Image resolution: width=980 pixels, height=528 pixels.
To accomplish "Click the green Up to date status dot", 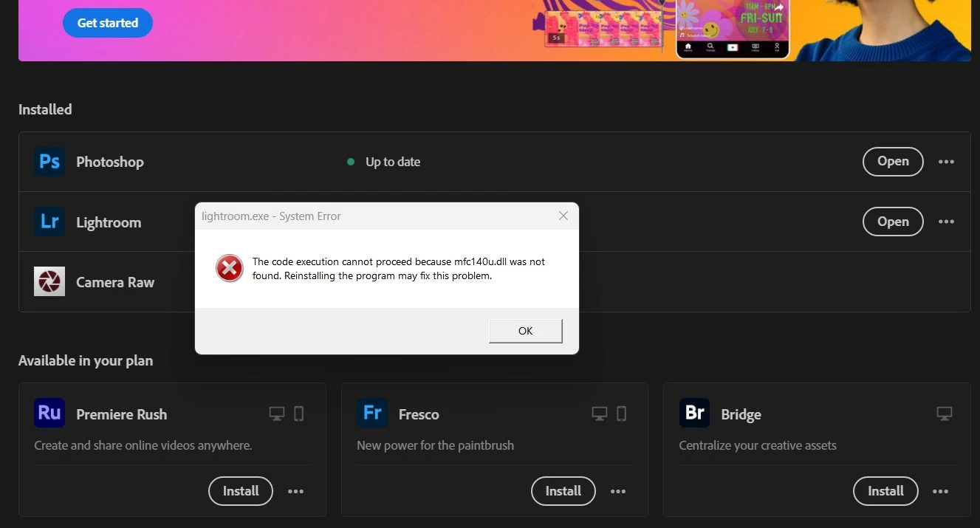I will click(x=351, y=162).
